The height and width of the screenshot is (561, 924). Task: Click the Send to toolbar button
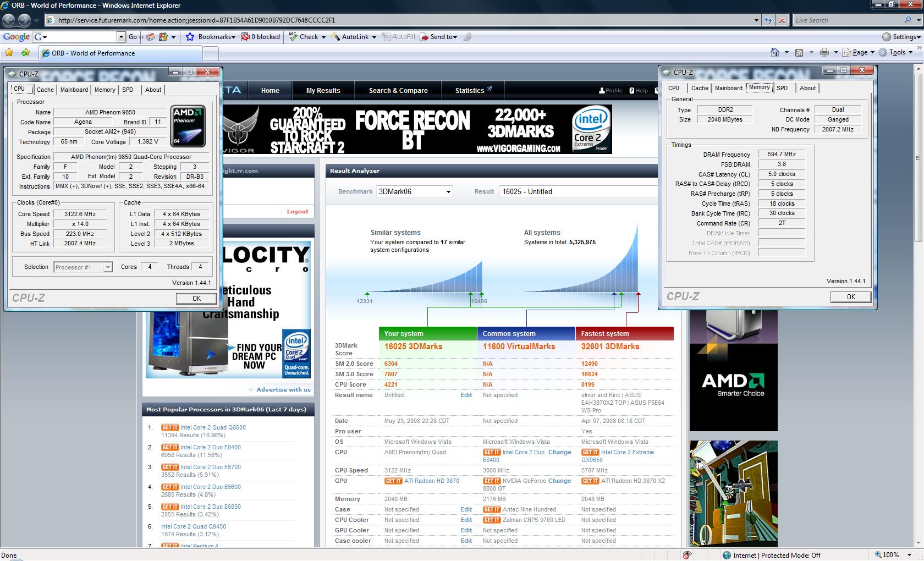tap(438, 37)
